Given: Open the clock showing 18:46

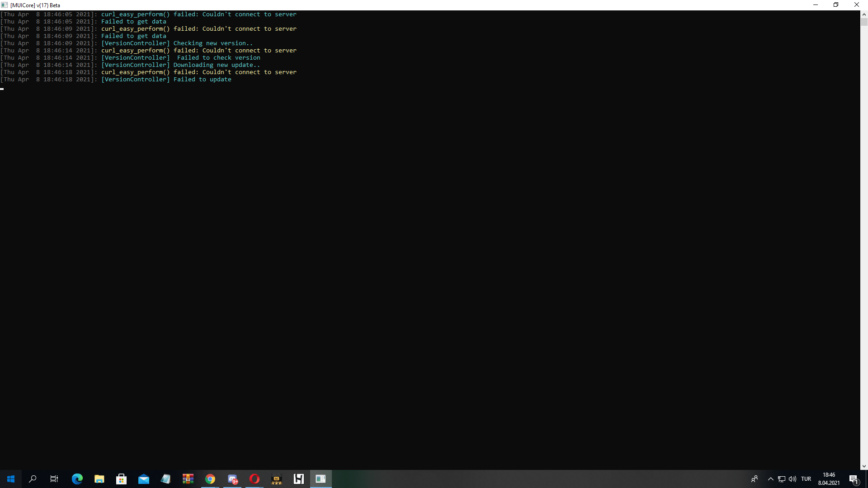Looking at the screenshot, I should [829, 479].
